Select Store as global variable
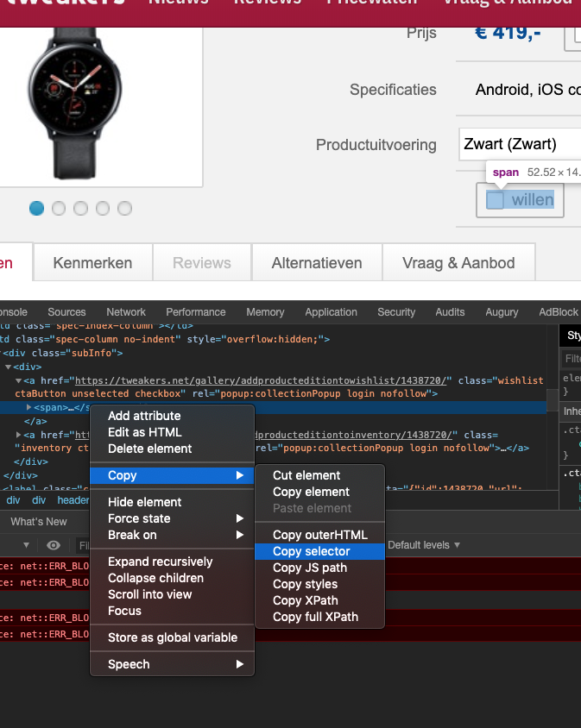The width and height of the screenshot is (581, 728). (172, 637)
